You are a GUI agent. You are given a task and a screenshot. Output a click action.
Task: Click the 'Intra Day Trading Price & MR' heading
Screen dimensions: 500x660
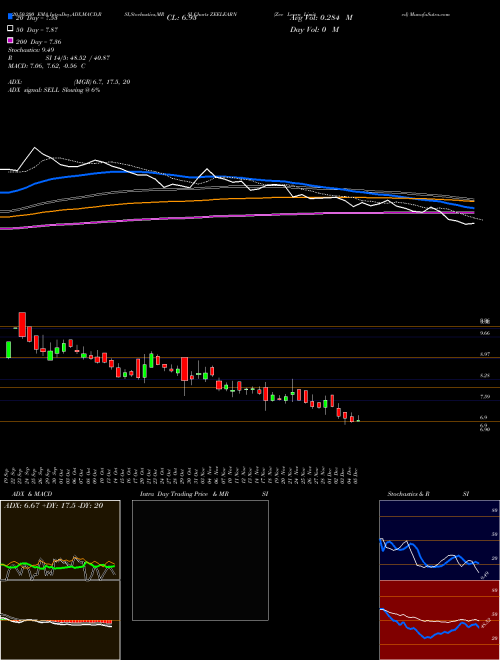click(x=184, y=494)
